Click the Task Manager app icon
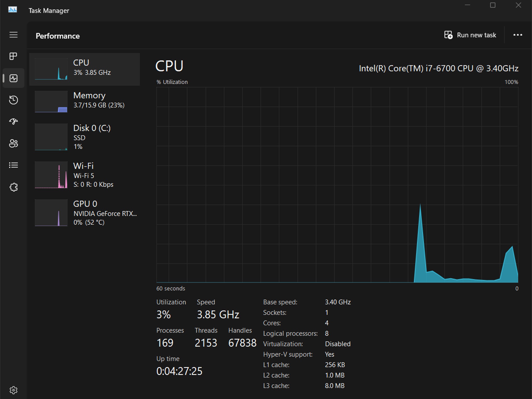This screenshot has width=532, height=399. [12, 10]
